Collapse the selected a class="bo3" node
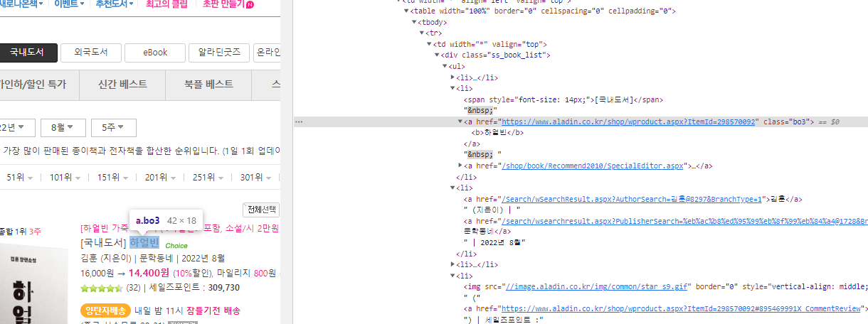This screenshot has width=868, height=324. [460, 121]
